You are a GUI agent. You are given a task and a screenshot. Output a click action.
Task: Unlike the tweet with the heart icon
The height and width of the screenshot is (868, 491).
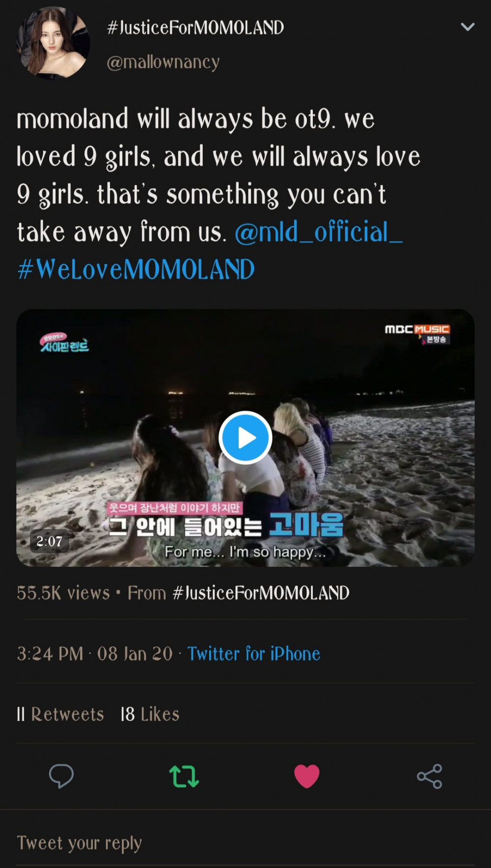307,776
